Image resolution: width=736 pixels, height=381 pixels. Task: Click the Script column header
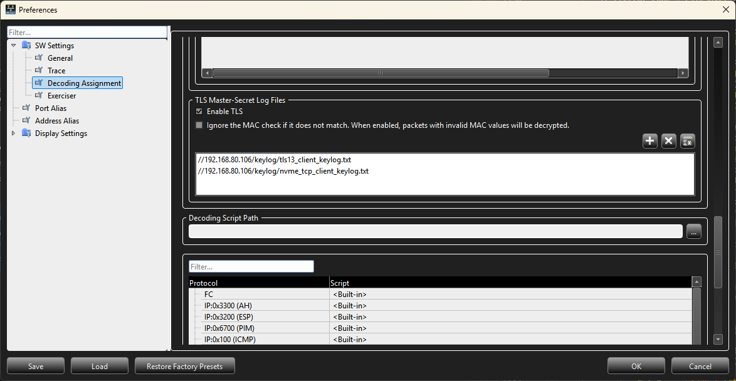tap(510, 283)
